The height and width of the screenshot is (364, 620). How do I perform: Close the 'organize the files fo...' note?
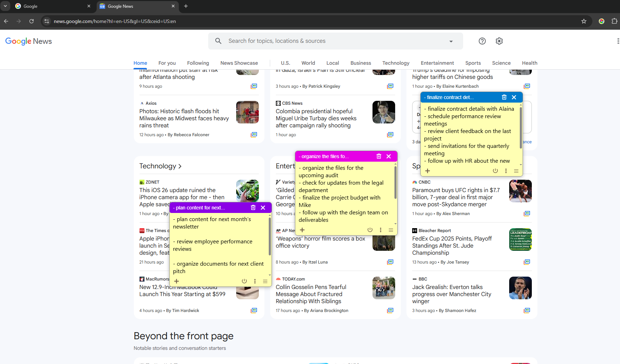click(389, 156)
